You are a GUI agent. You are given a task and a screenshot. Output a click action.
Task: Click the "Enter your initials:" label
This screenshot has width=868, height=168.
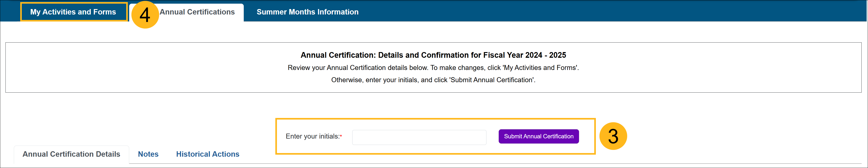point(312,137)
